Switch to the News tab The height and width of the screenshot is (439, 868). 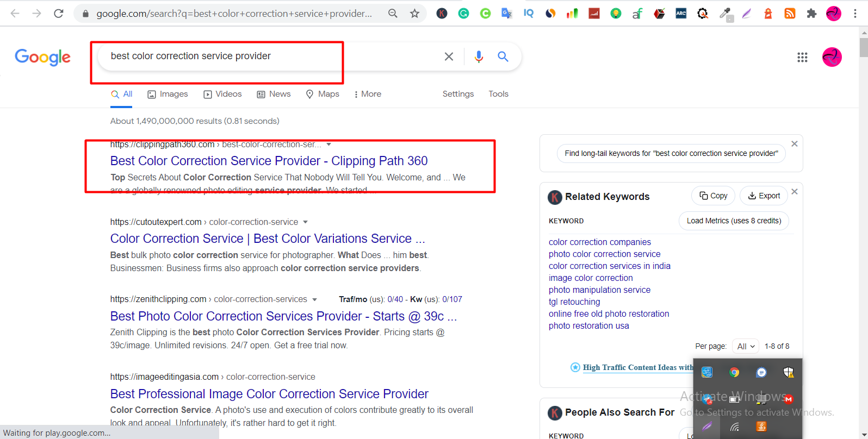coord(274,94)
